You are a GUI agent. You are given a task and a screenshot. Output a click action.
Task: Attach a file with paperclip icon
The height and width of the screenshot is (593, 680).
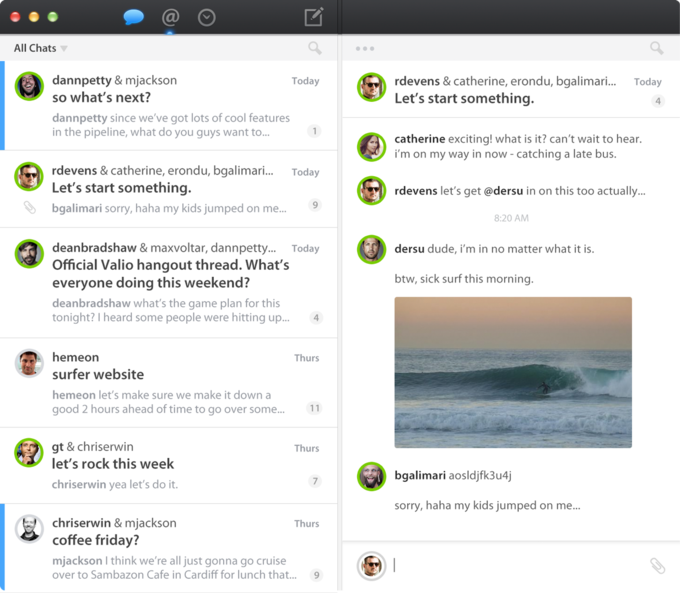tap(657, 566)
